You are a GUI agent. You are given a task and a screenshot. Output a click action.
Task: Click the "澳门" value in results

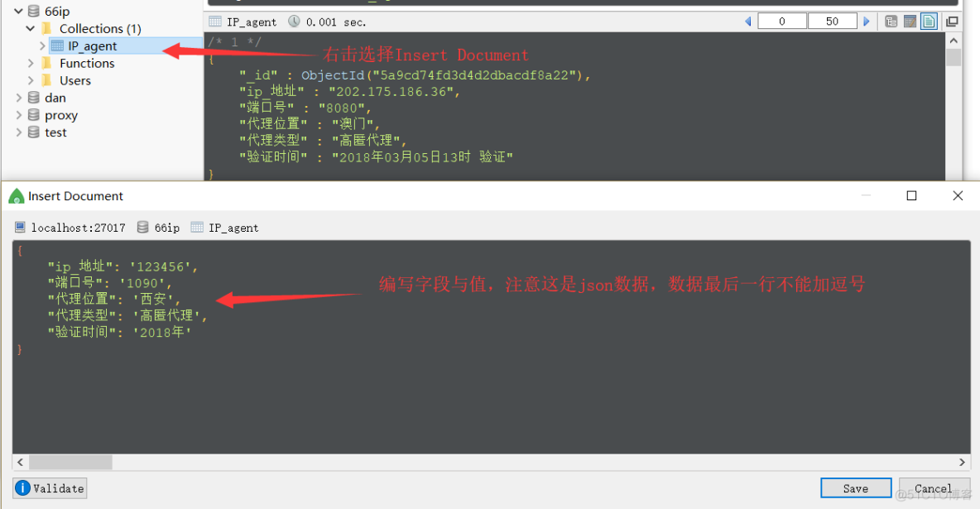(353, 124)
